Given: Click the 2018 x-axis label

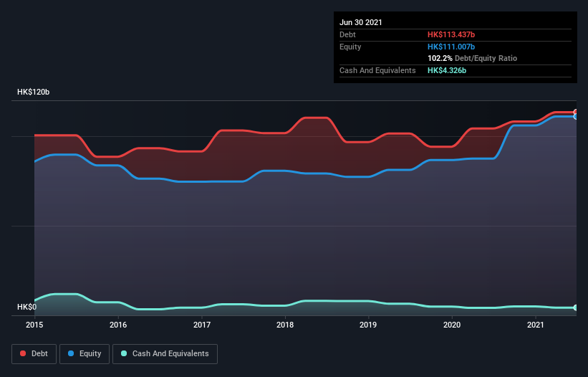Looking at the screenshot, I should pyautogui.click(x=285, y=325).
